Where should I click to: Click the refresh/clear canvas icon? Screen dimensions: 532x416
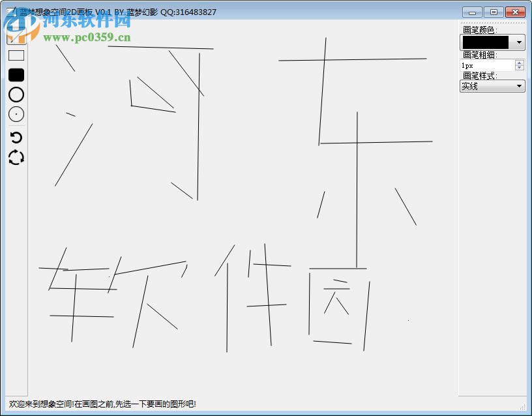point(15,156)
